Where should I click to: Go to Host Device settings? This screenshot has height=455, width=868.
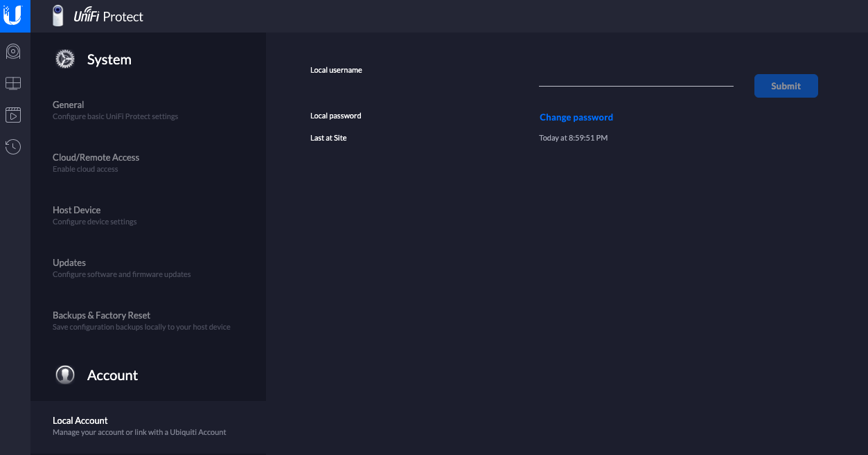pyautogui.click(x=77, y=211)
